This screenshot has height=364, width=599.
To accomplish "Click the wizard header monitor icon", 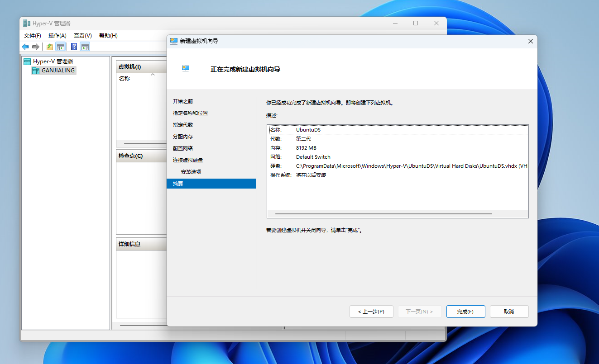I will point(186,69).
